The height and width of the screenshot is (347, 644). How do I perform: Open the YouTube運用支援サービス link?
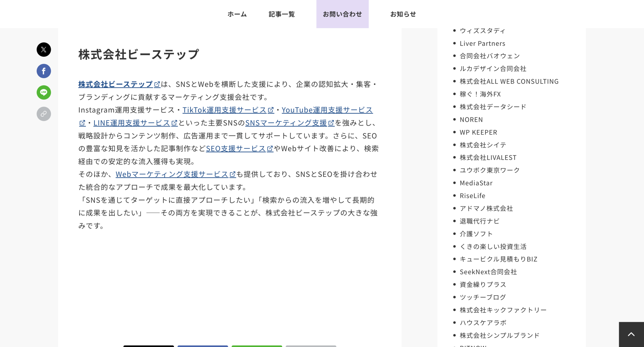tap(327, 110)
